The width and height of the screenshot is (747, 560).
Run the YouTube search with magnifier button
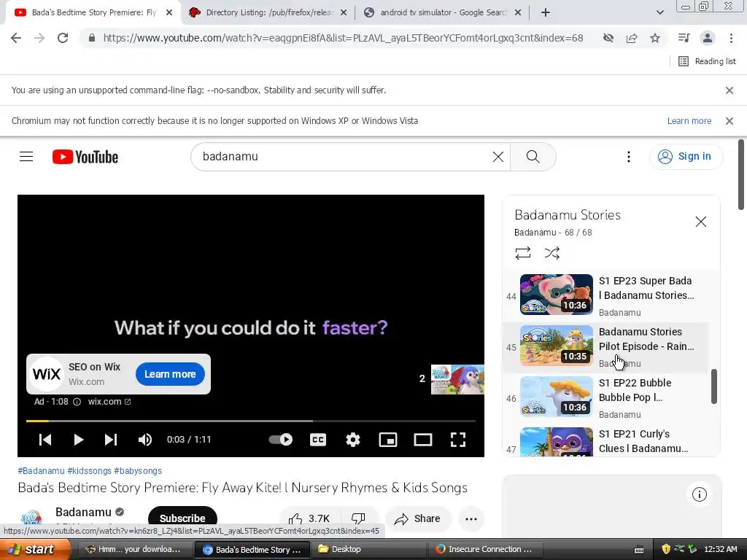[533, 157]
